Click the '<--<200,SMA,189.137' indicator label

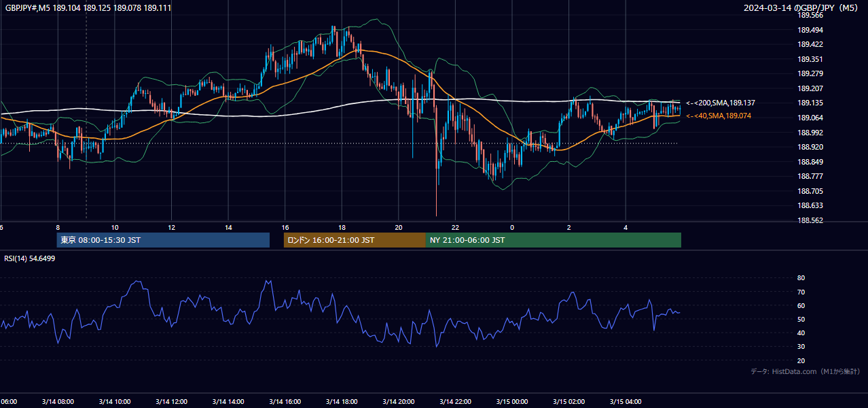click(x=720, y=103)
